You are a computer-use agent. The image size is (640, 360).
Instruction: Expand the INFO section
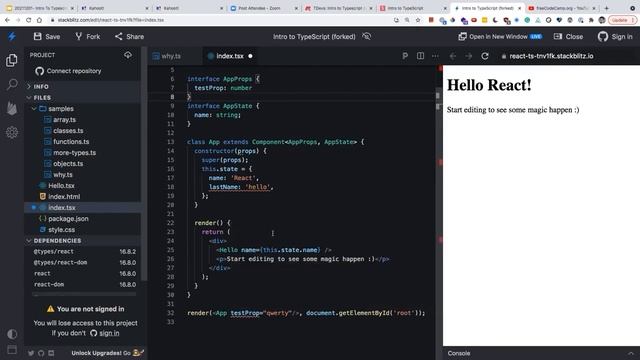click(82, 87)
